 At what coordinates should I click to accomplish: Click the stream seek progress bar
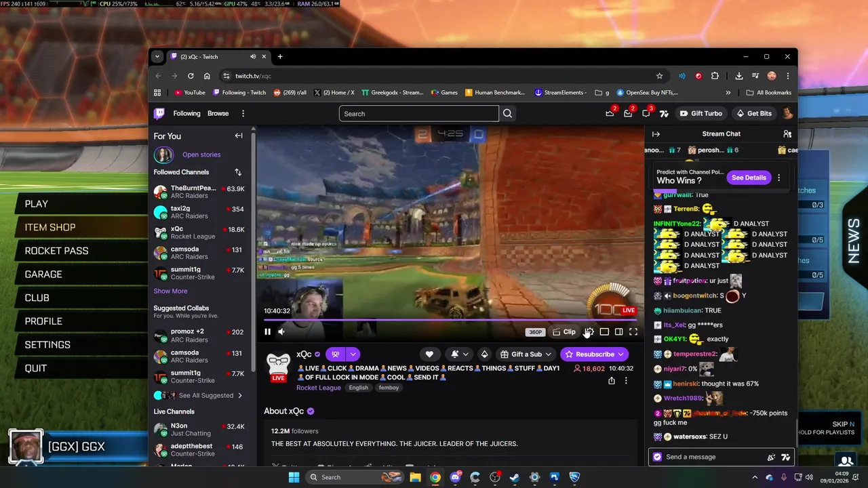450,319
